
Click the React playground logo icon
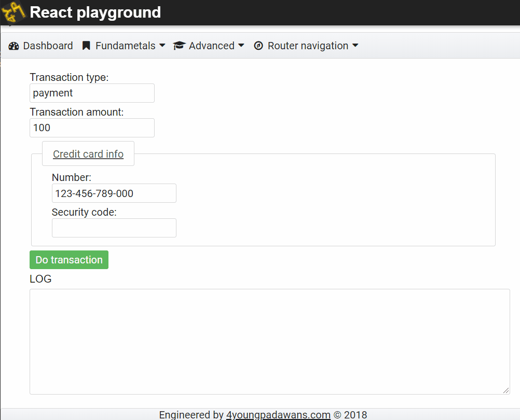tap(13, 12)
